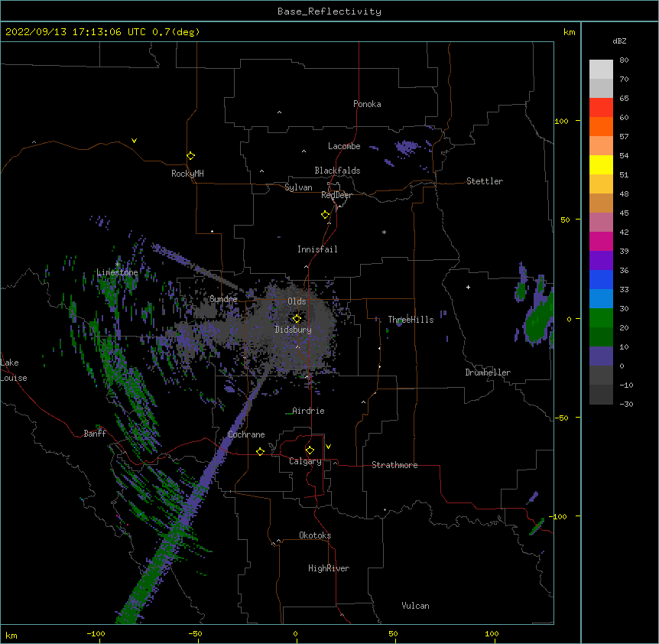Click the Innisfail city label
659x644 pixels.
(x=317, y=249)
